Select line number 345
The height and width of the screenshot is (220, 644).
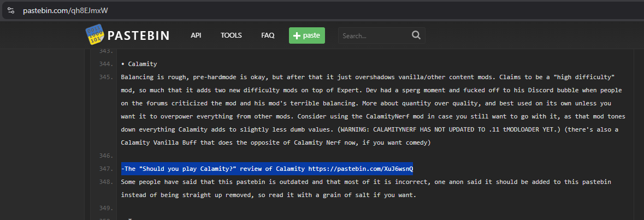(106, 77)
